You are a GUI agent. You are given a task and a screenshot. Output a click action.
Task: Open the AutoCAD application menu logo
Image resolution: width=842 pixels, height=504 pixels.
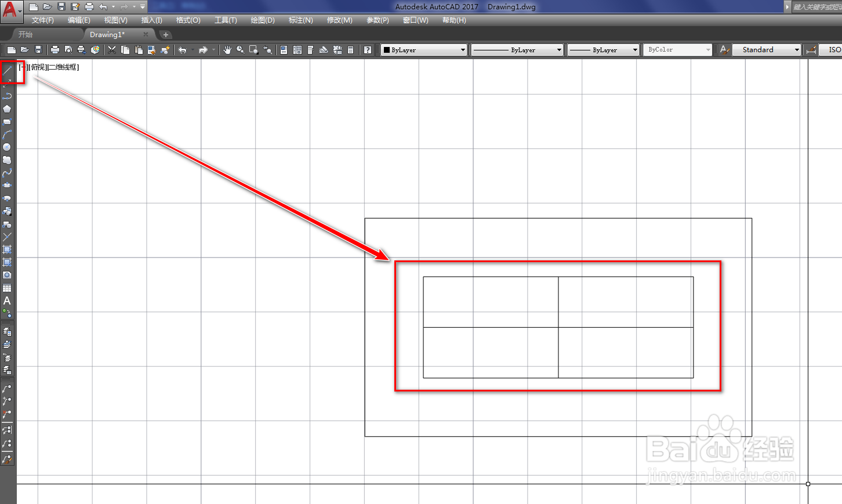[x=11, y=10]
